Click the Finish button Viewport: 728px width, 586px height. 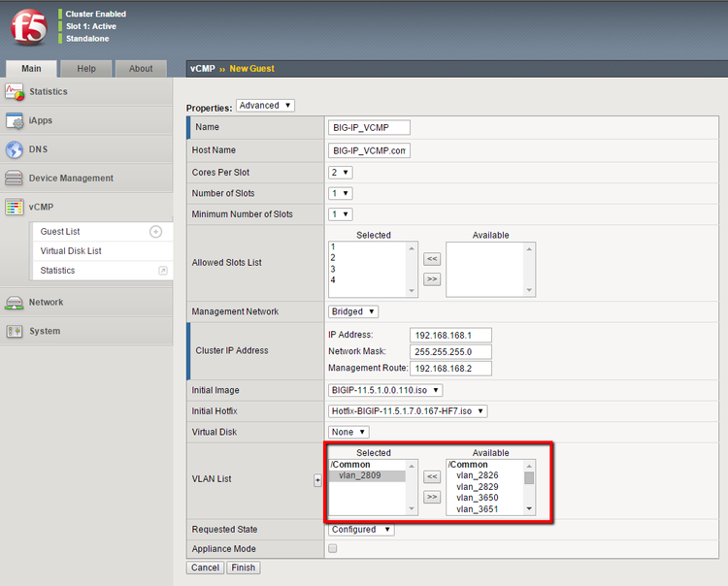pyautogui.click(x=243, y=568)
